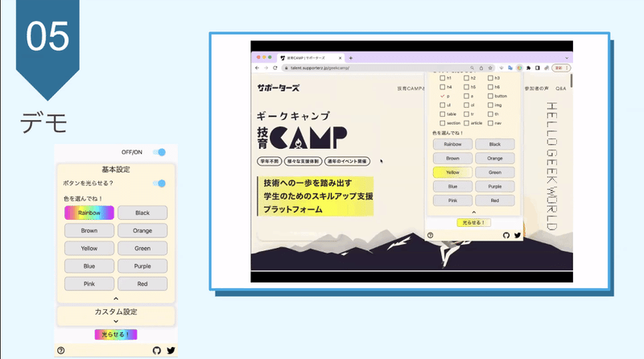
Task: Click the translate extension icon
Action: 510,68
